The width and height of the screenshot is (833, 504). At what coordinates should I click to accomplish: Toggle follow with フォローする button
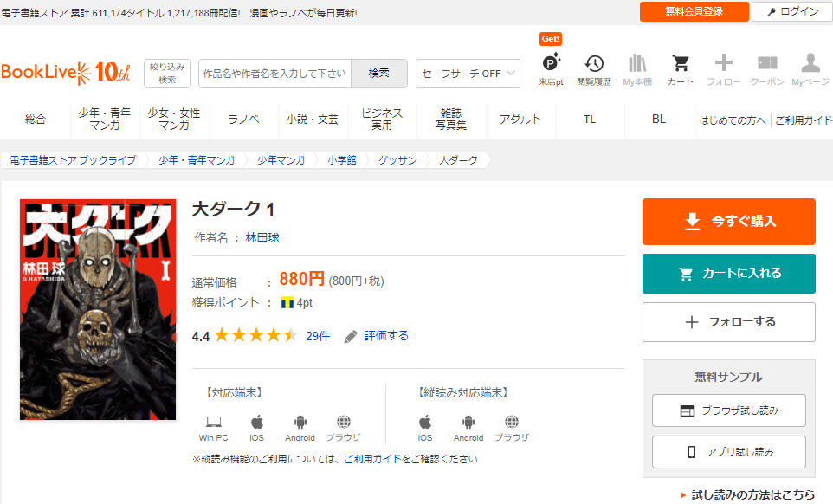[728, 322]
